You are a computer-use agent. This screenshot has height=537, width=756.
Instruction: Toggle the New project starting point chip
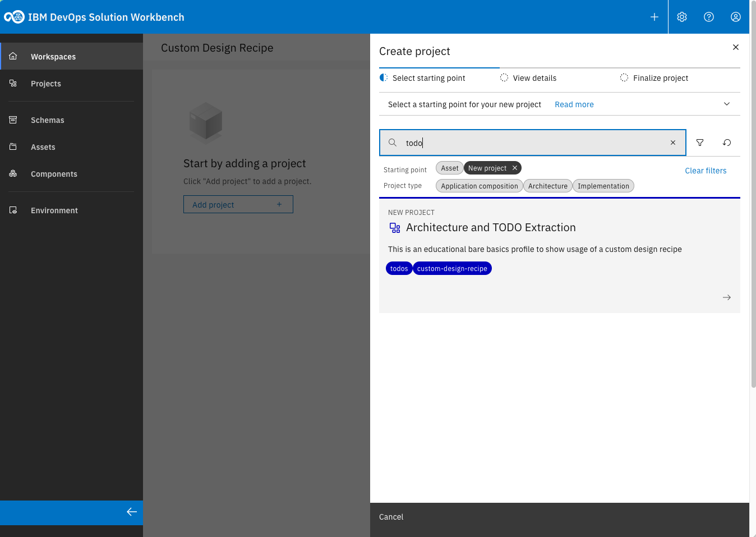pos(487,168)
